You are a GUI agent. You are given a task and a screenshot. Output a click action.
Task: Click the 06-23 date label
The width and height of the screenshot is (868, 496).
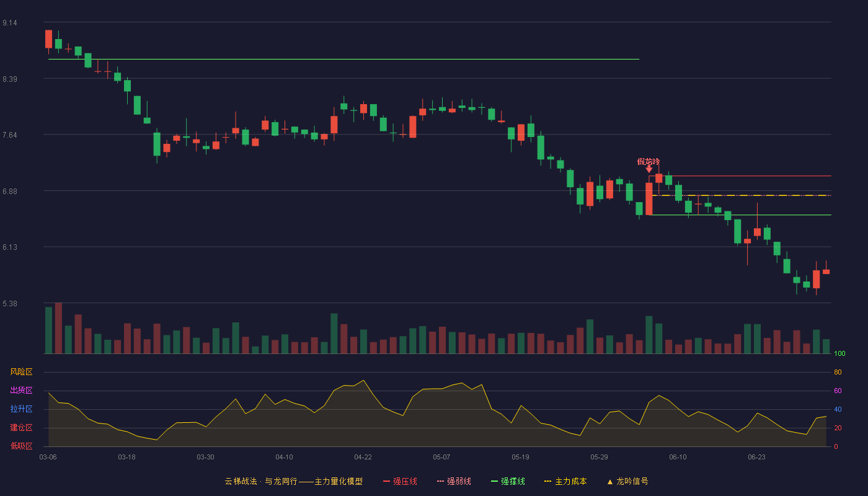756,457
